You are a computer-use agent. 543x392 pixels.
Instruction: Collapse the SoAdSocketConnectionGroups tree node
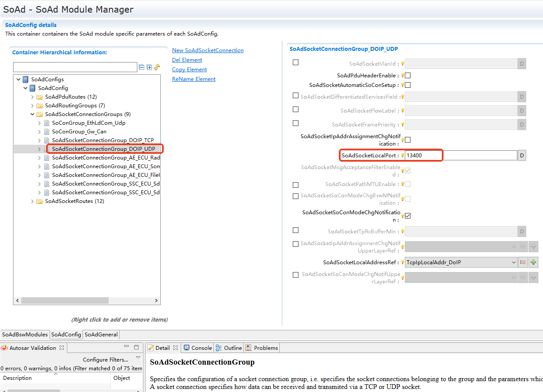33,114
